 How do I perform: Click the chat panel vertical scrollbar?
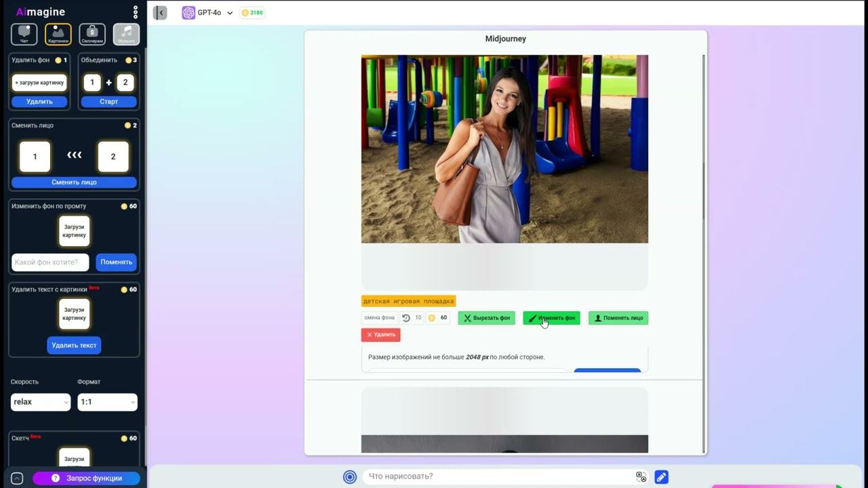coord(704,190)
